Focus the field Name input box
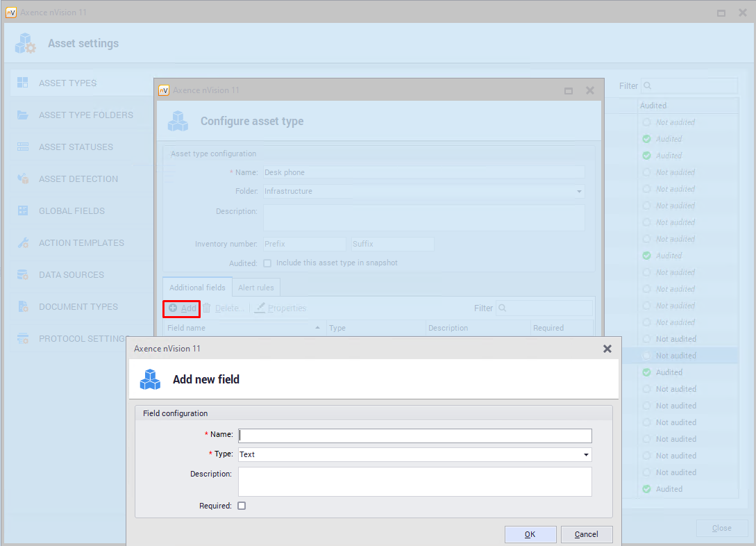This screenshot has height=546, width=756. 414,436
